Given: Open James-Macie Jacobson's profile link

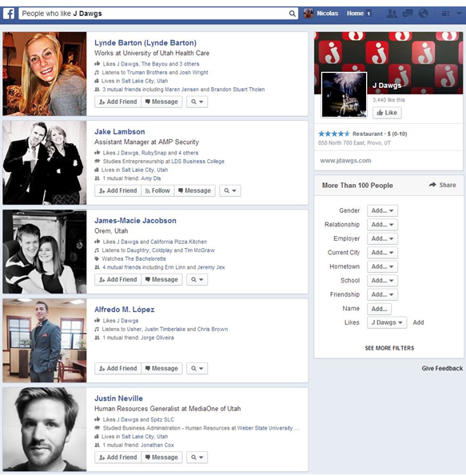Looking at the screenshot, I should tap(135, 221).
